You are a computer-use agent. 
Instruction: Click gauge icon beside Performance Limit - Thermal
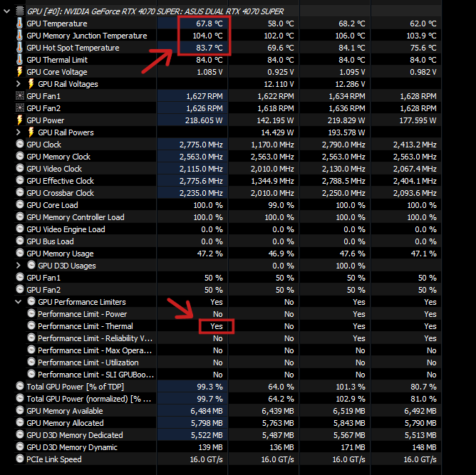click(x=31, y=325)
